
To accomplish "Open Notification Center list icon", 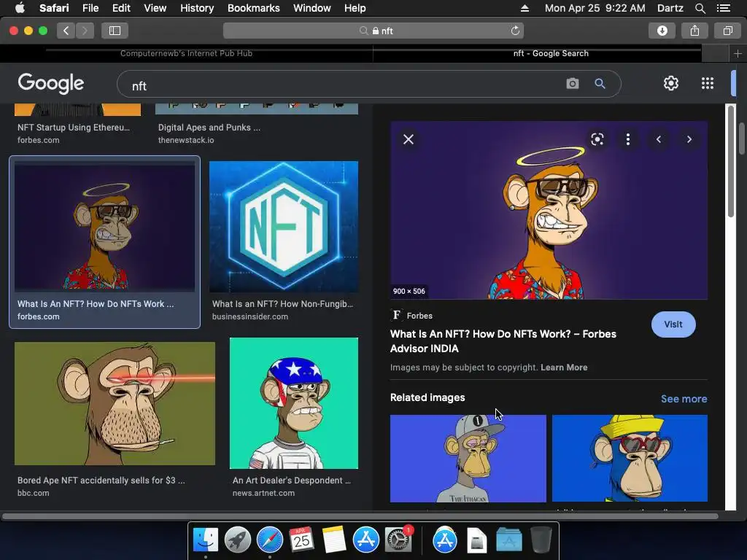I will [723, 8].
